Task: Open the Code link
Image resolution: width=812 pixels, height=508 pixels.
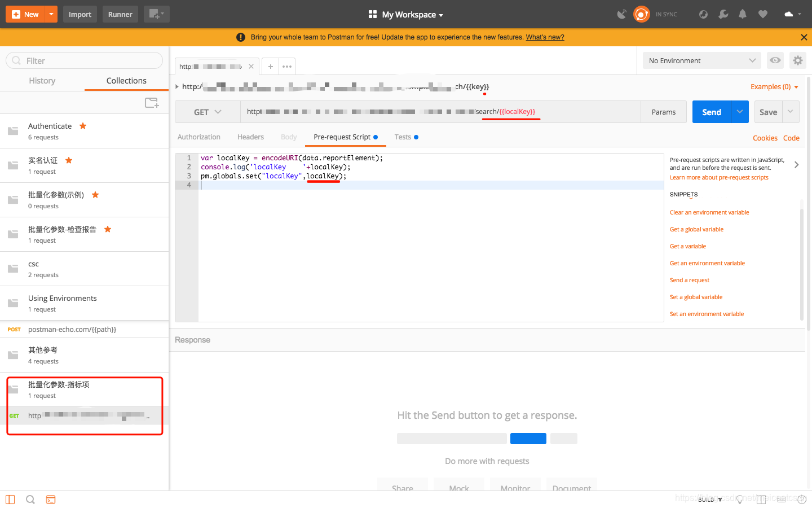Action: tap(791, 138)
